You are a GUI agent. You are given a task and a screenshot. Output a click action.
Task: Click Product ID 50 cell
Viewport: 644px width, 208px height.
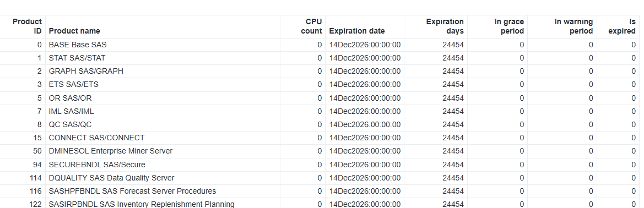(x=23, y=151)
